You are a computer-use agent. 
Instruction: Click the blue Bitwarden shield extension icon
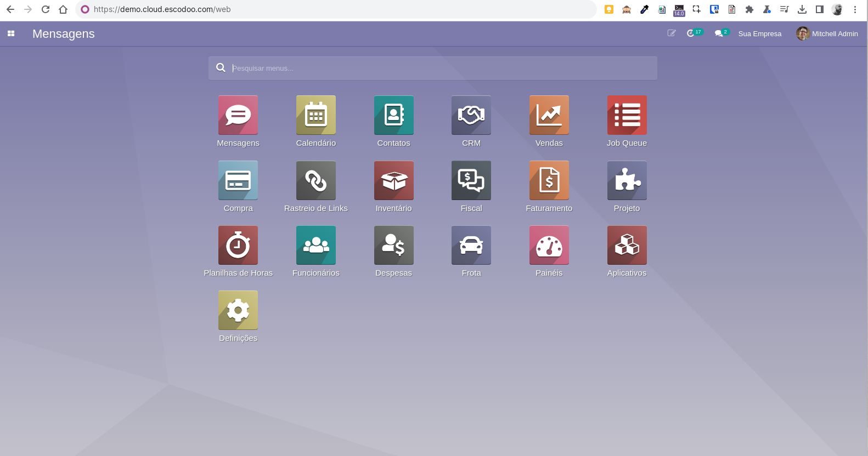pyautogui.click(x=714, y=9)
